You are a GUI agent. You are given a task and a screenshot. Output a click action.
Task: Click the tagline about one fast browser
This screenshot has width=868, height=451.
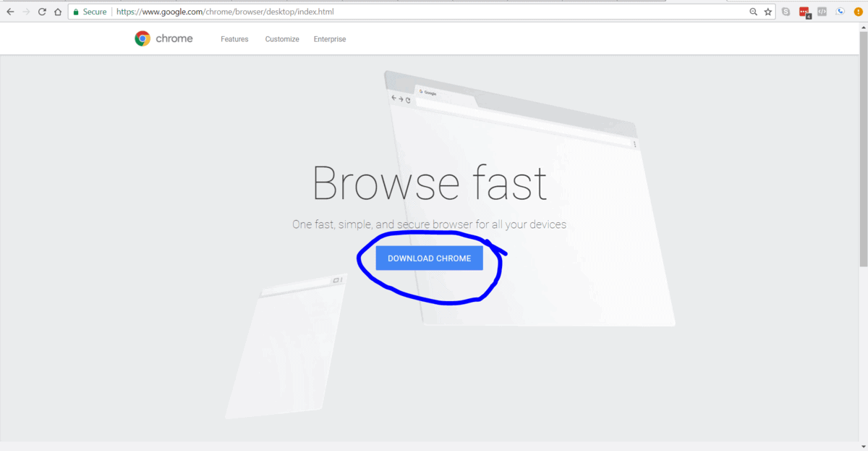click(429, 224)
